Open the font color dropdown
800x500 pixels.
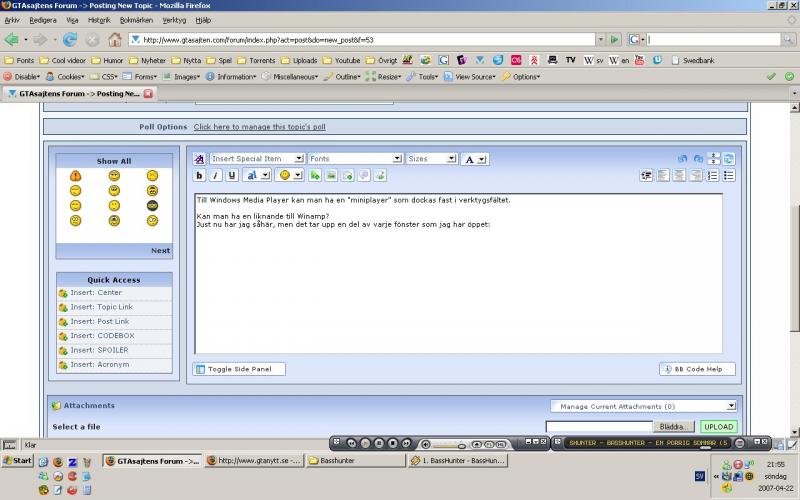[475, 159]
